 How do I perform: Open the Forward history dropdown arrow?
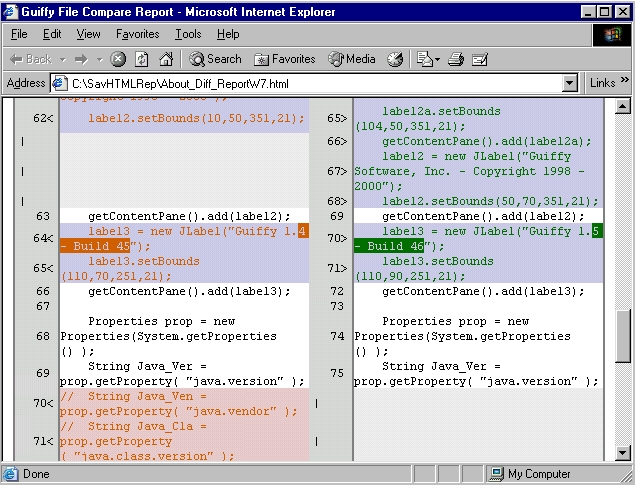coord(100,60)
